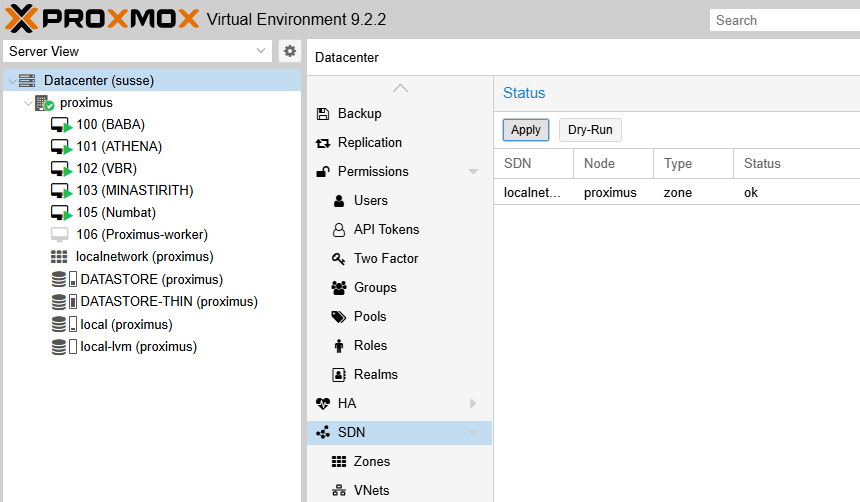Click the VM icon for 103 (MINASTIRITH)

tap(61, 191)
